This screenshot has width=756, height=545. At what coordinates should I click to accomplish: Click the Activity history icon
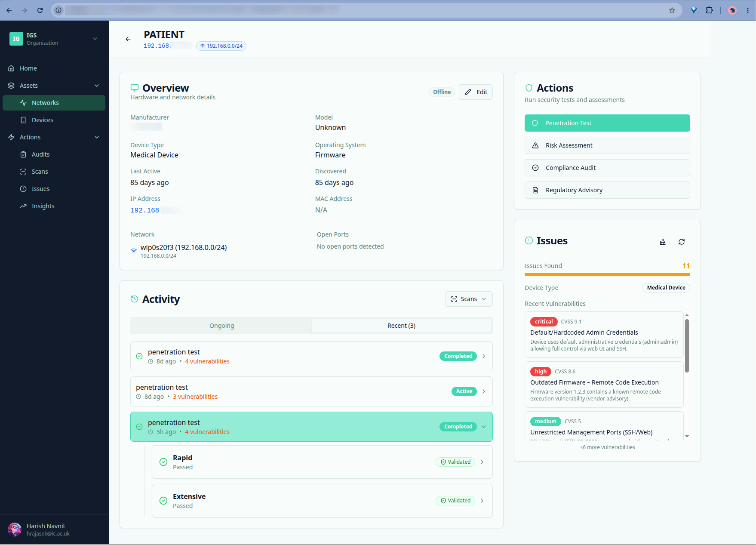click(135, 299)
